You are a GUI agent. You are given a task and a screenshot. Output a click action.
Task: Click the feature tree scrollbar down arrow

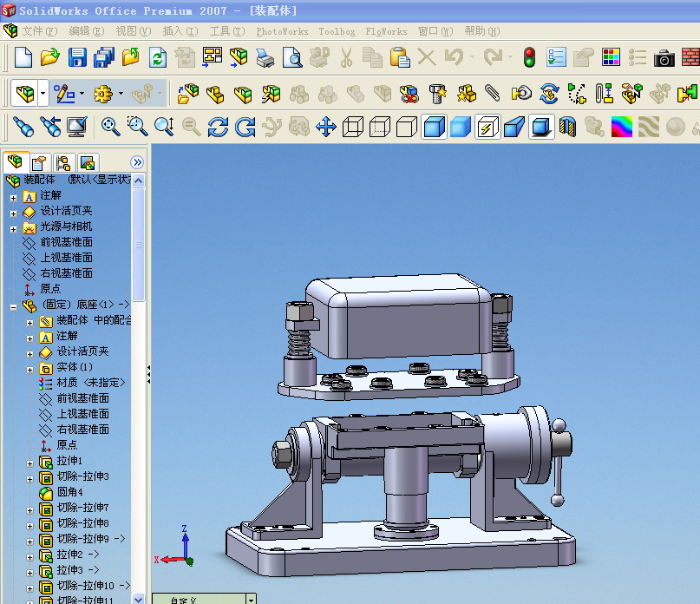click(x=139, y=599)
